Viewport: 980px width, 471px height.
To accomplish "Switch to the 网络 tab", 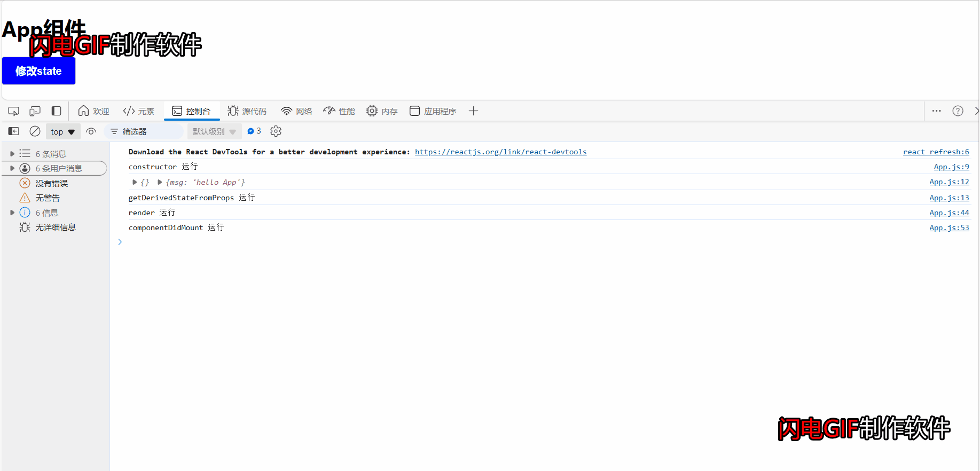I will point(296,111).
